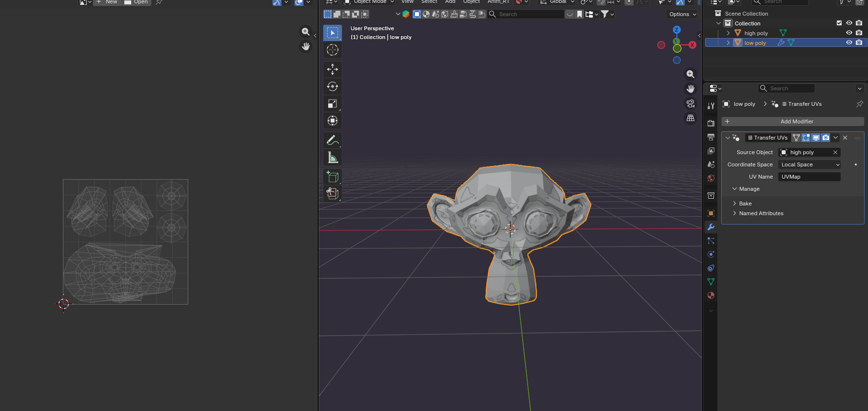Open the Coordinate Space dropdown
Image resolution: width=868 pixels, height=411 pixels.
point(809,164)
